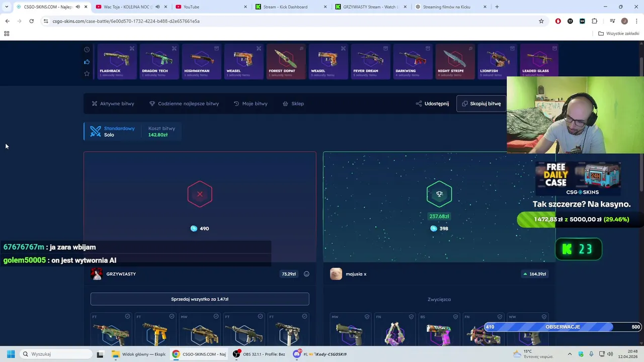Open Codzienne najlepsze bitwy tab
Screen dimensions: 644x362
pyautogui.click(x=184, y=104)
